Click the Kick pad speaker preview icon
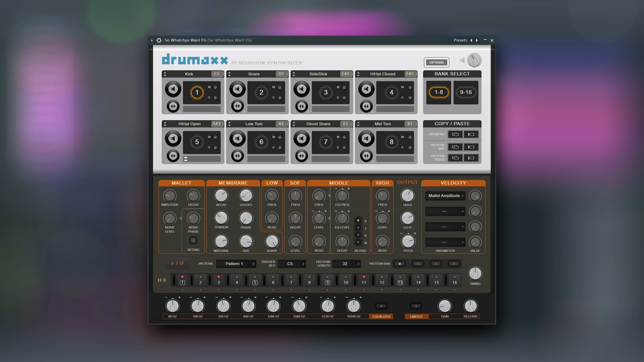 [173, 89]
